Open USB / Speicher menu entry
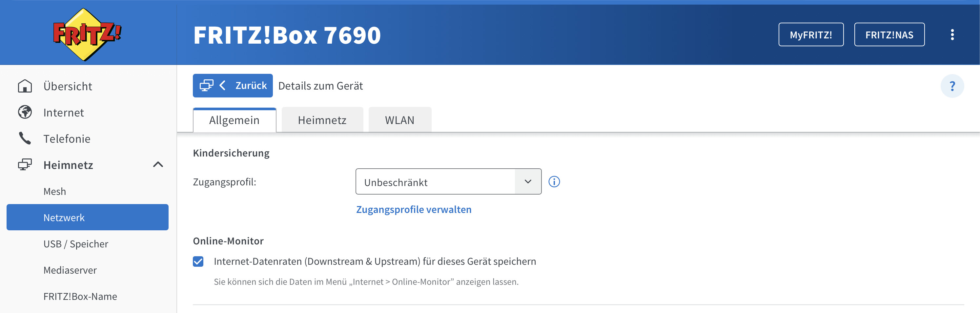Screen dimensions: 980x313 click(x=76, y=244)
